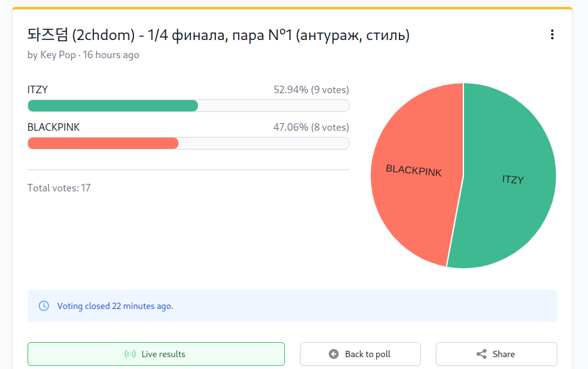Go back to the poll
This screenshot has height=369, width=588.
[x=360, y=354]
